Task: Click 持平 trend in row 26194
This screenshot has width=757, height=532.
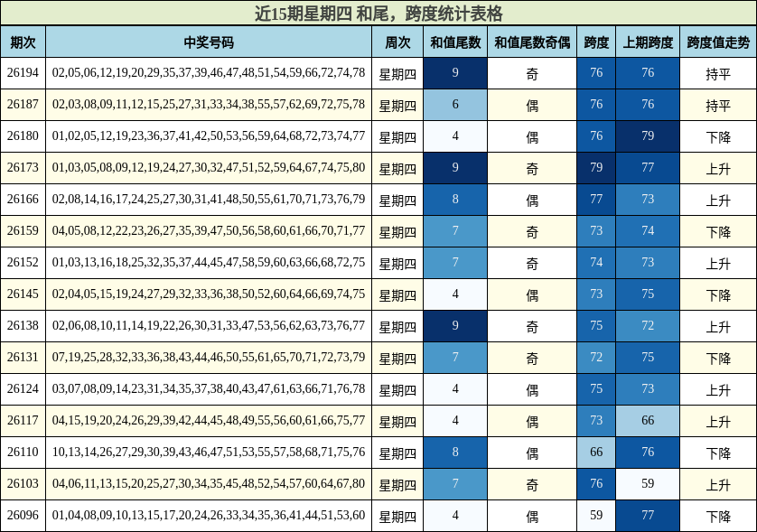Action: pos(718,73)
